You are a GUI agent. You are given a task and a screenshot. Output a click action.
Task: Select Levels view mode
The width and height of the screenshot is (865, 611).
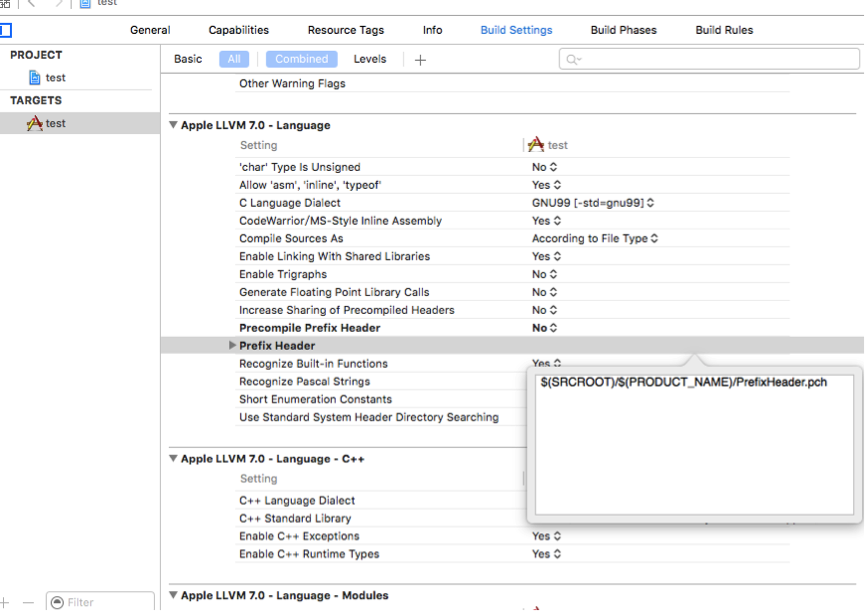click(370, 59)
